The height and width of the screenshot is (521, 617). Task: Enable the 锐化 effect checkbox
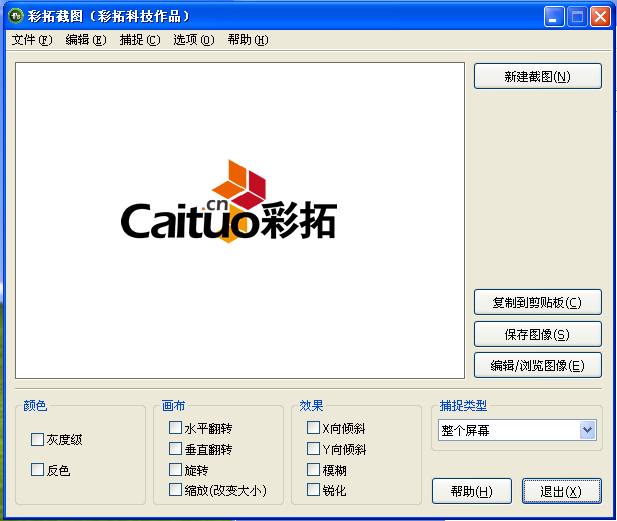point(313,490)
